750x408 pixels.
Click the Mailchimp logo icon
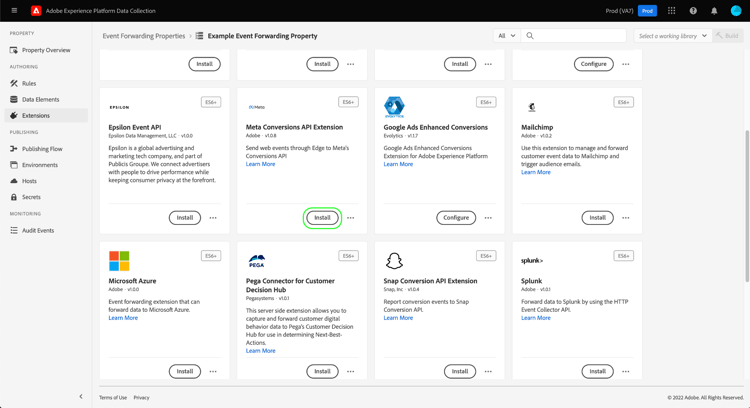[532, 107]
